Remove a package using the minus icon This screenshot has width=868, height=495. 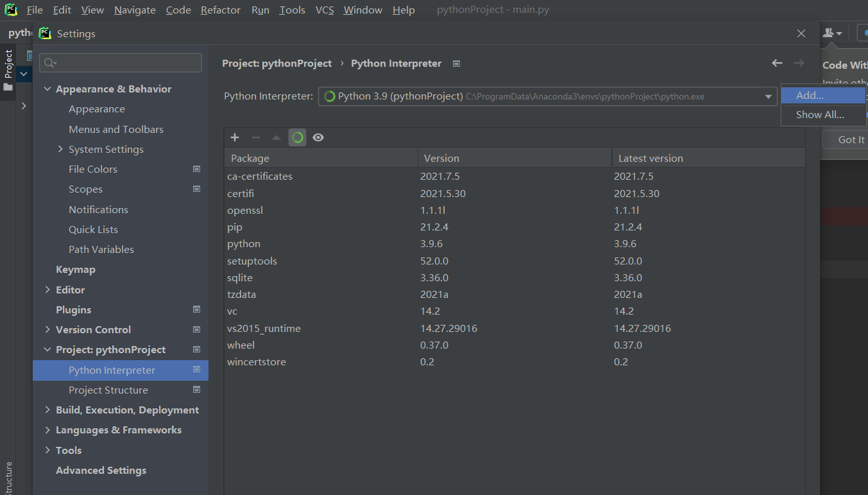tap(255, 137)
